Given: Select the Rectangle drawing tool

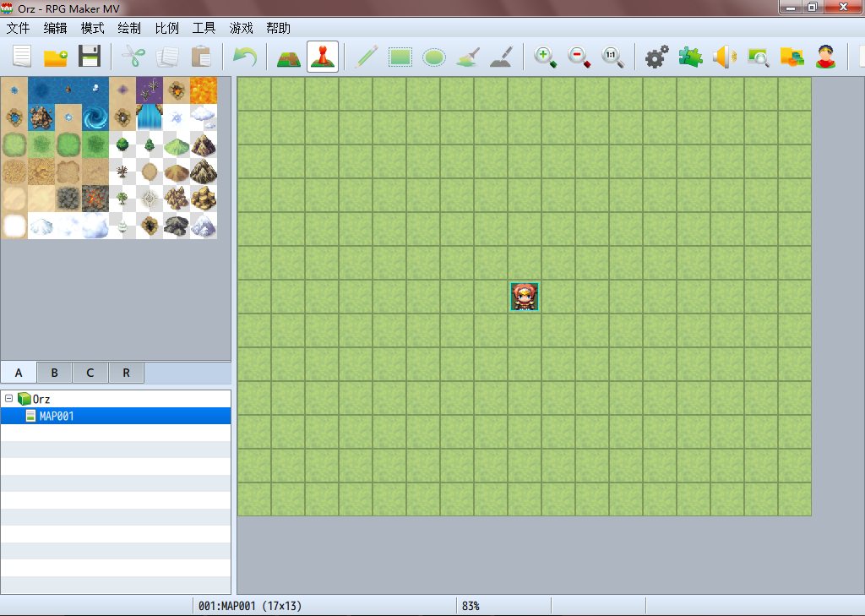Looking at the screenshot, I should (400, 57).
